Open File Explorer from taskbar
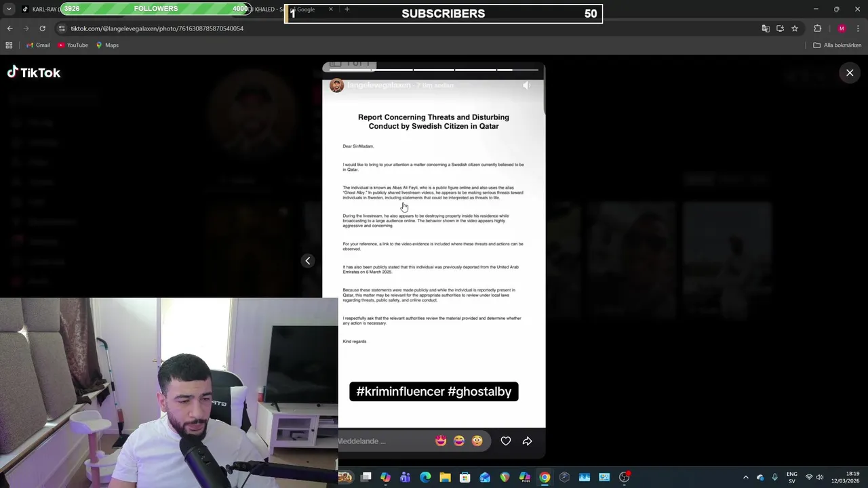The width and height of the screenshot is (868, 488). click(445, 477)
